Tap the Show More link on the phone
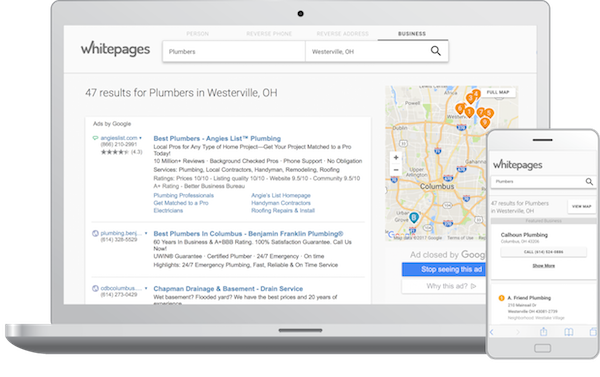Screen dimensions: 600x377 coord(543,266)
